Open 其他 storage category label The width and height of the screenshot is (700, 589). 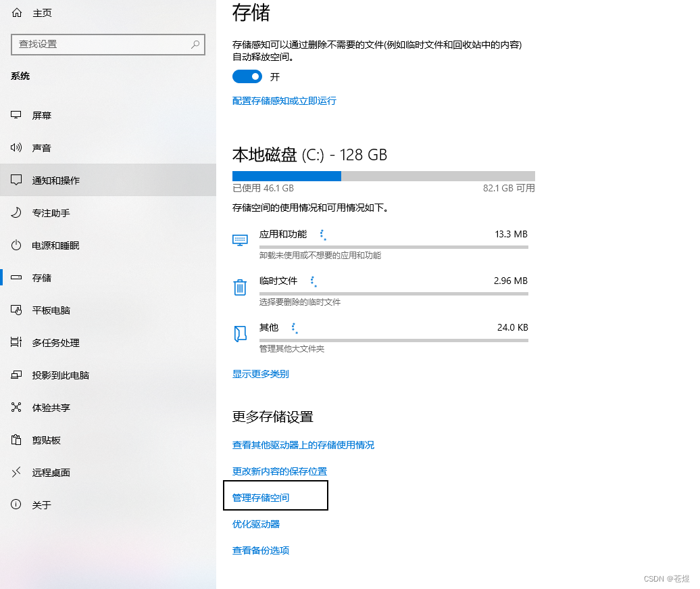click(269, 327)
